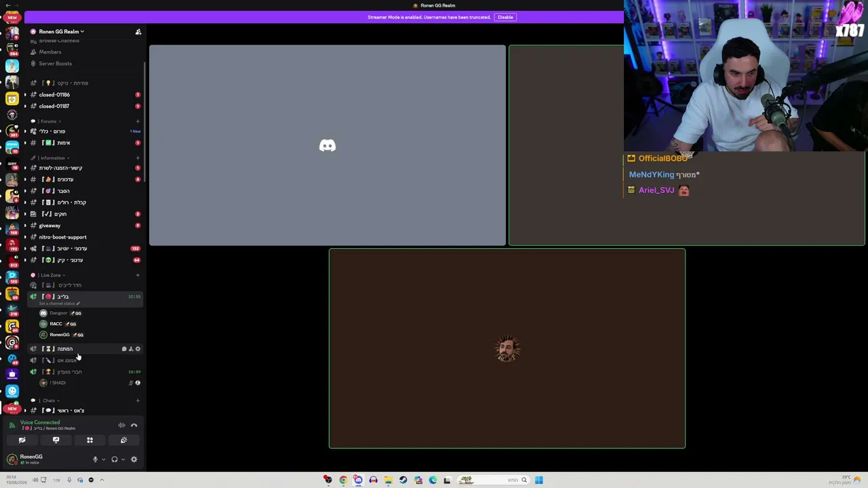
Task: Open Microsoft Edge from the taskbar
Action: tap(433, 481)
